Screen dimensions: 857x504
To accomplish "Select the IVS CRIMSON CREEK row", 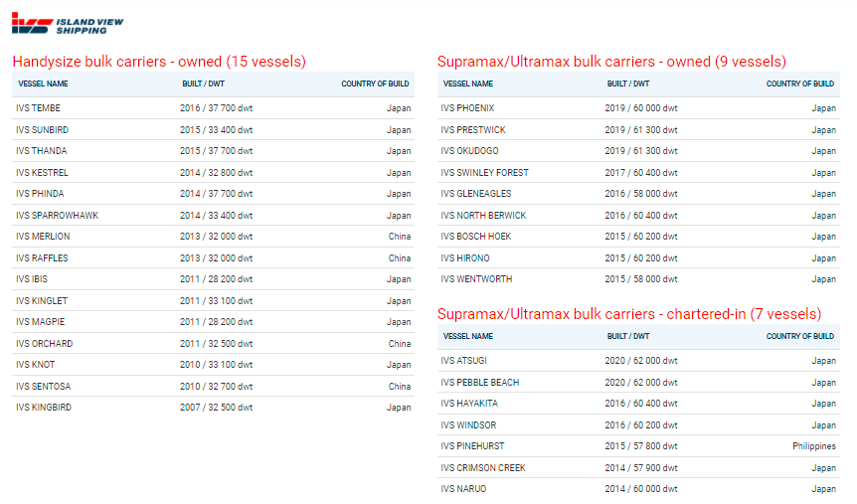I will (638, 468).
